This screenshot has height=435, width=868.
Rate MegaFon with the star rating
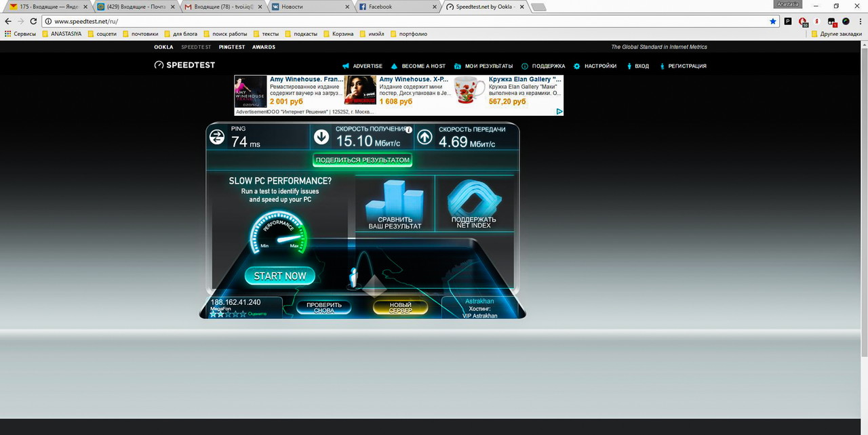click(x=227, y=314)
